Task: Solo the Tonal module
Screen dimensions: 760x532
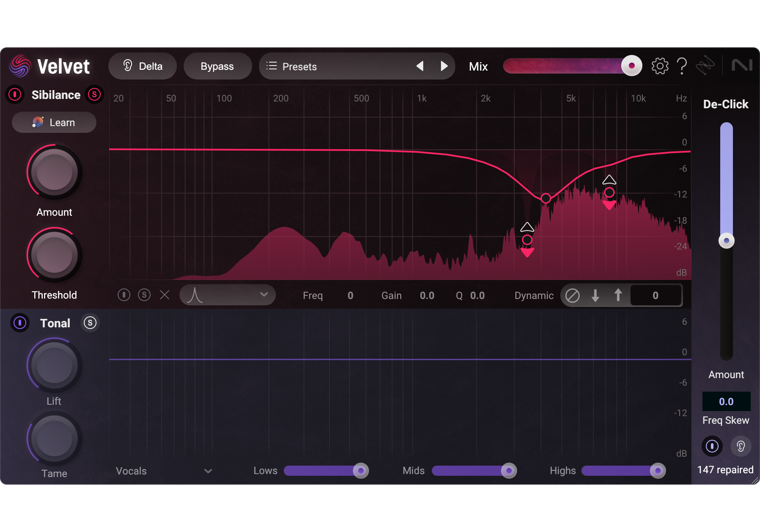Action: point(90,323)
